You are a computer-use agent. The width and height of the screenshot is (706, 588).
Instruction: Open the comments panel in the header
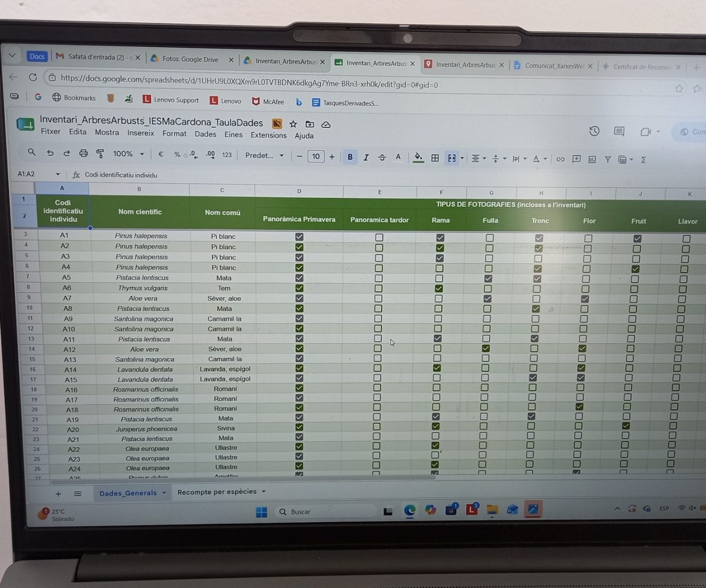click(619, 132)
